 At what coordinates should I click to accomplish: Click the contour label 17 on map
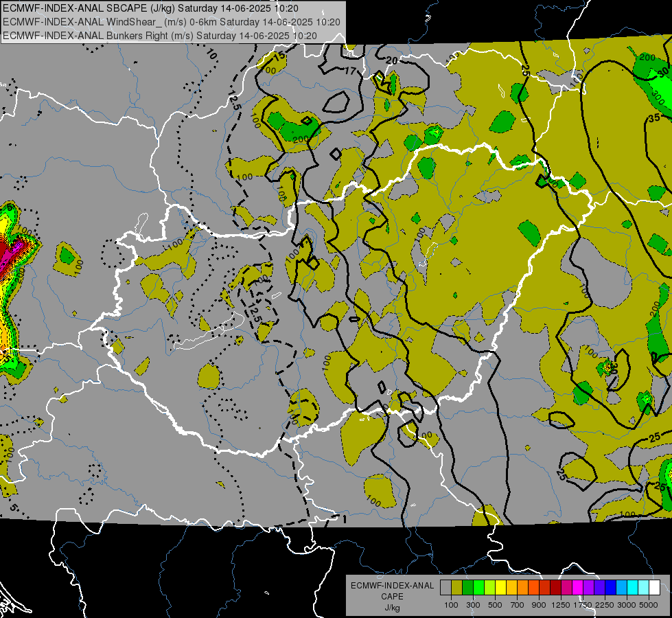click(350, 71)
